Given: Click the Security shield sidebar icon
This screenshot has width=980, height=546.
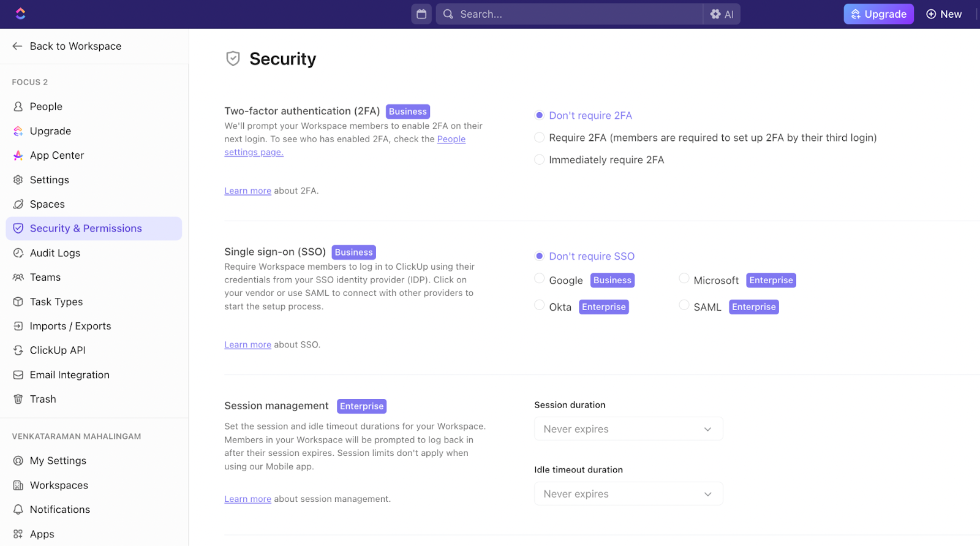Looking at the screenshot, I should pyautogui.click(x=18, y=229).
